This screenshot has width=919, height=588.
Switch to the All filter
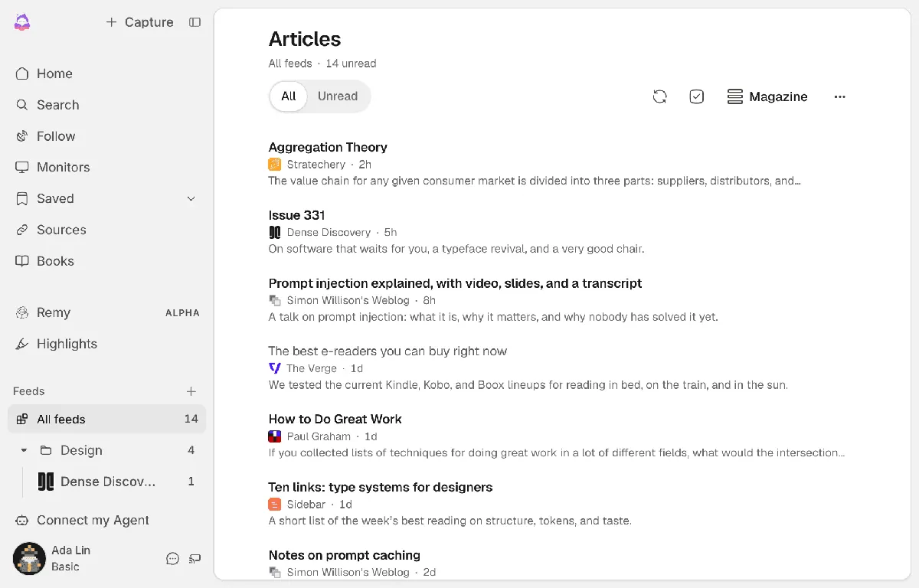289,96
